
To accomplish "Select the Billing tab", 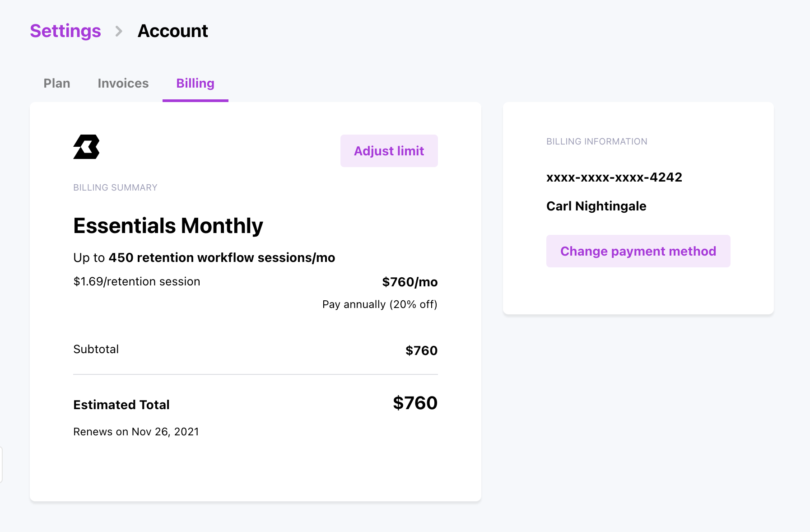I will click(x=195, y=84).
